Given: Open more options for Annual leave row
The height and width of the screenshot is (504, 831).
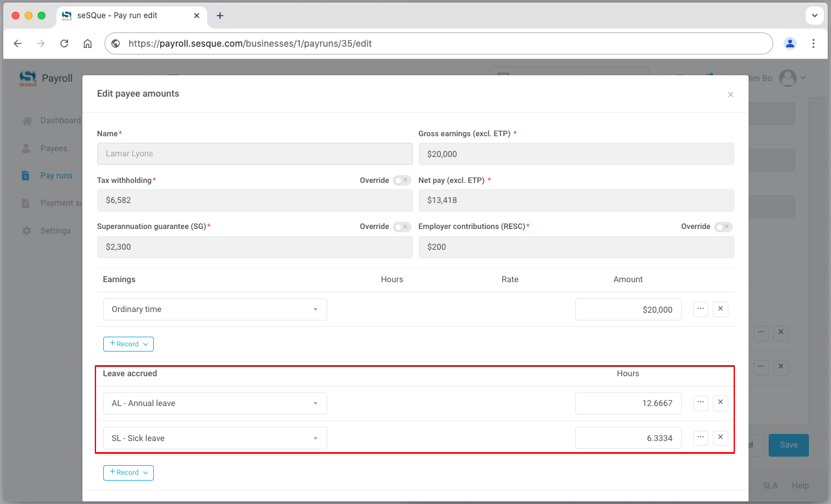Looking at the screenshot, I should [701, 403].
